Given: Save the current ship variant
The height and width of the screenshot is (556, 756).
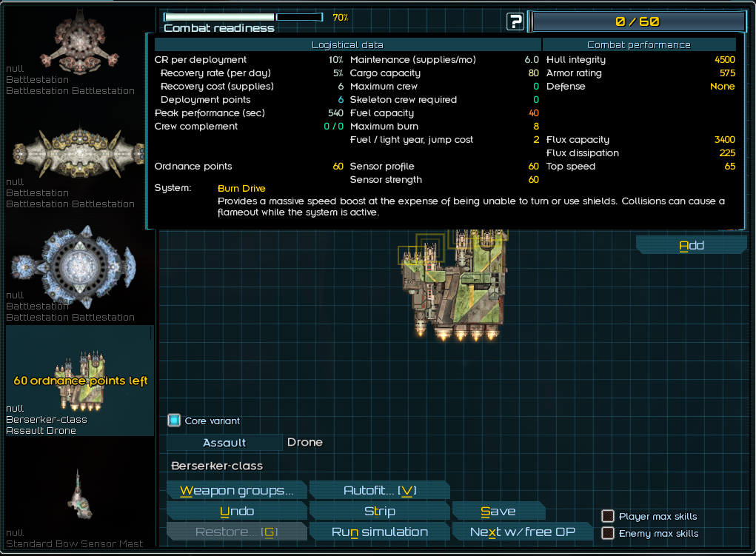Looking at the screenshot, I should (x=498, y=511).
